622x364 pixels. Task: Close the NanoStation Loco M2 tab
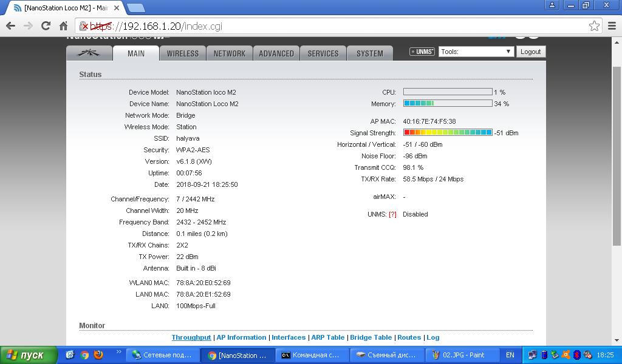117,8
